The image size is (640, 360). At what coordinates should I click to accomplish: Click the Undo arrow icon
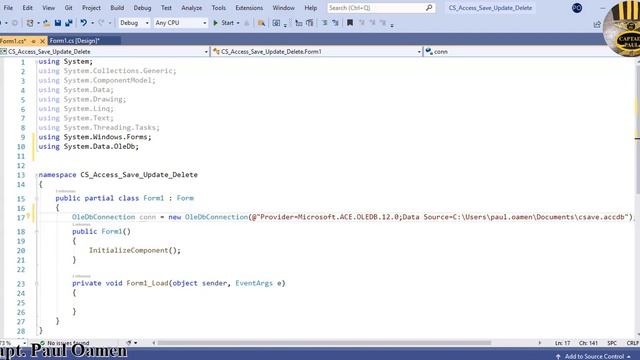(84, 23)
